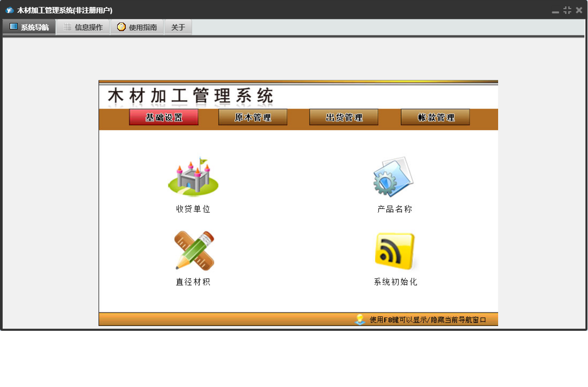The width and height of the screenshot is (588, 387).
Task: Click the app logo icon in title bar
Action: pos(10,10)
